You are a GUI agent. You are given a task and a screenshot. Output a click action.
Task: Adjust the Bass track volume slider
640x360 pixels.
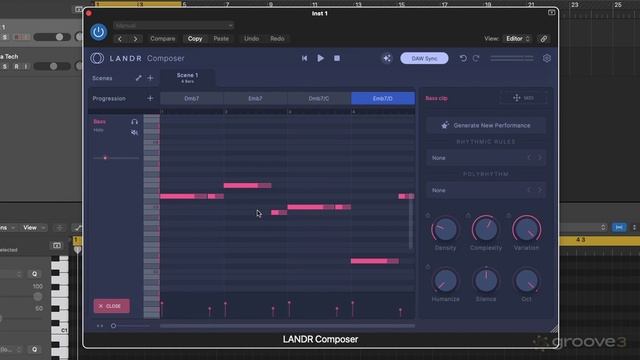116,158
